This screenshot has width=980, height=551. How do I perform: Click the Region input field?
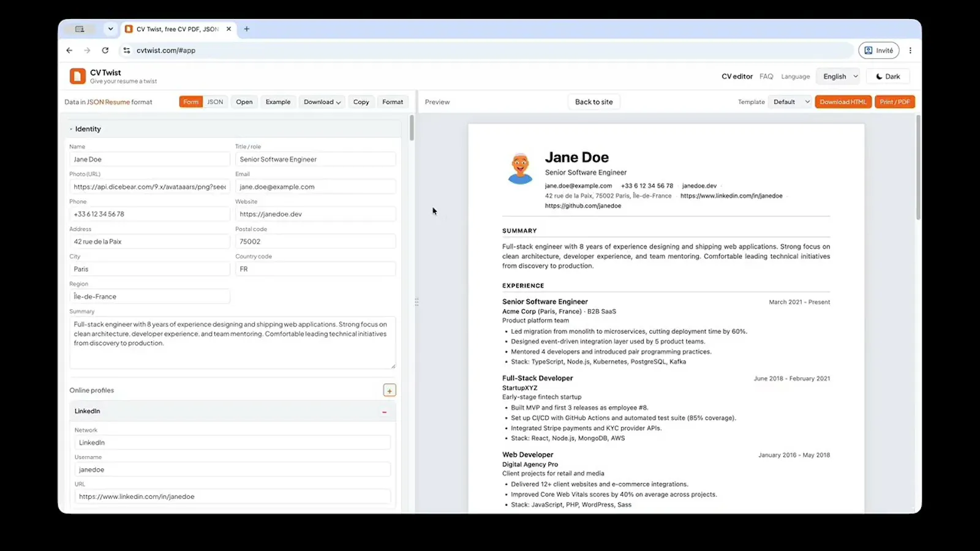tap(149, 296)
